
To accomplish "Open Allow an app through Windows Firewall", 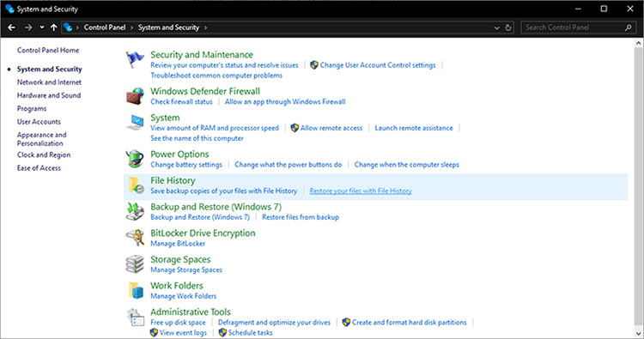I will (284, 102).
